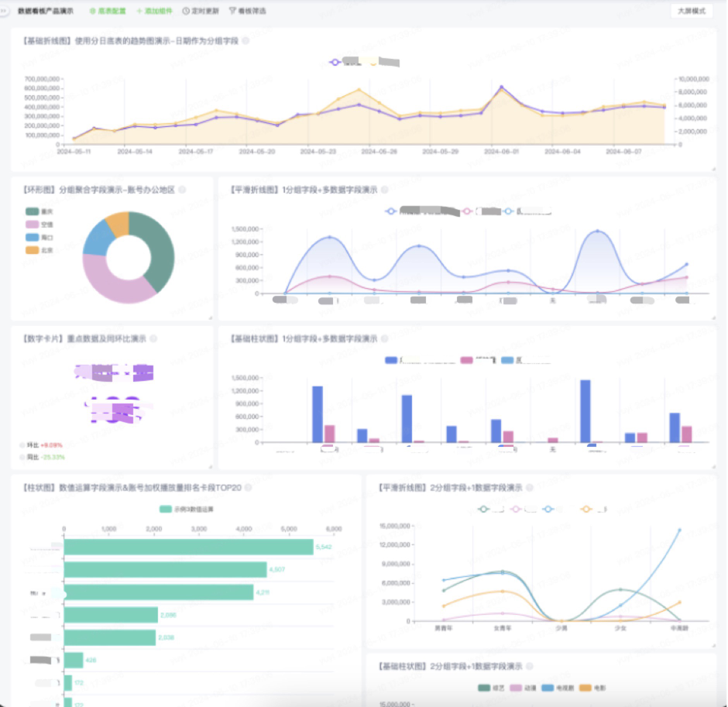Open 底表配置 in the top toolbar
Image resolution: width=728 pixels, height=707 pixels.
[x=108, y=11]
